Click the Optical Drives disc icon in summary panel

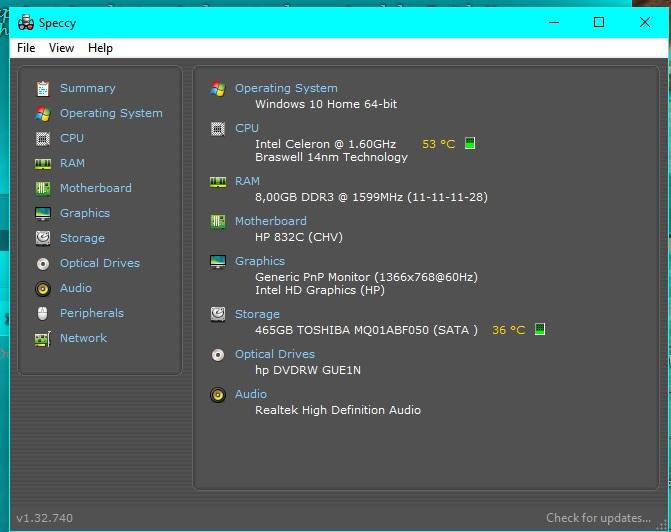point(218,355)
